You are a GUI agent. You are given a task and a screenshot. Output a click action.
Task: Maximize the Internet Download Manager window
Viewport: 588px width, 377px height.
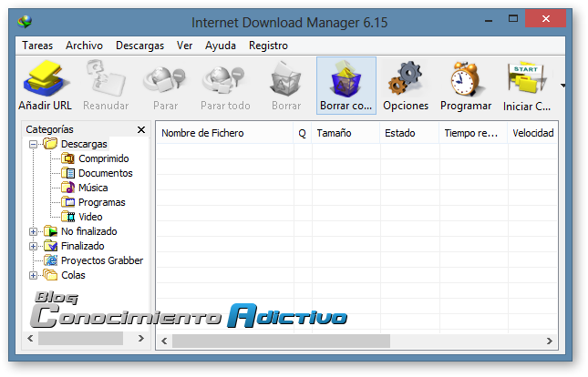point(513,19)
